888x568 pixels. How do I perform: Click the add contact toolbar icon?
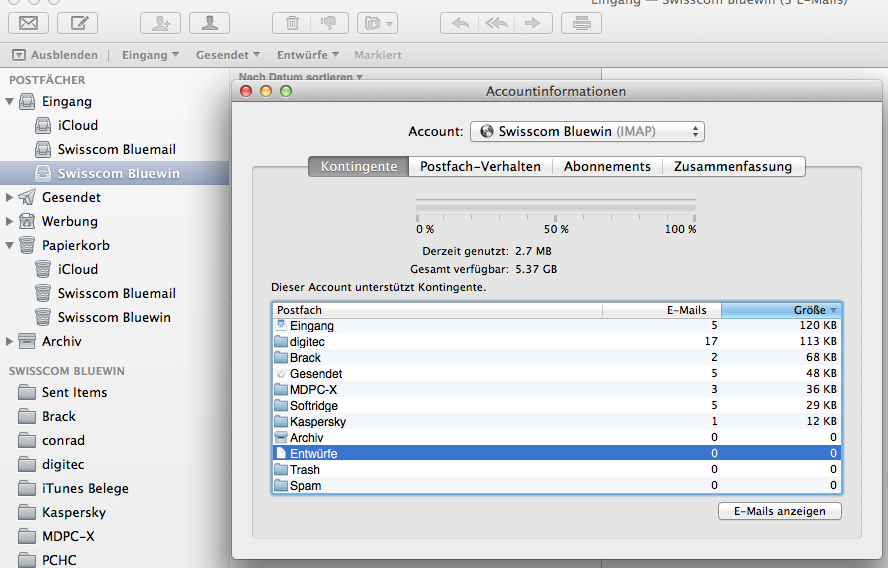[160, 23]
